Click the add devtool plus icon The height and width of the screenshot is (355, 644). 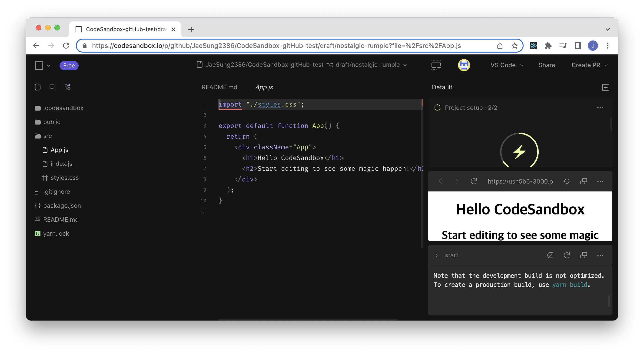(x=605, y=87)
